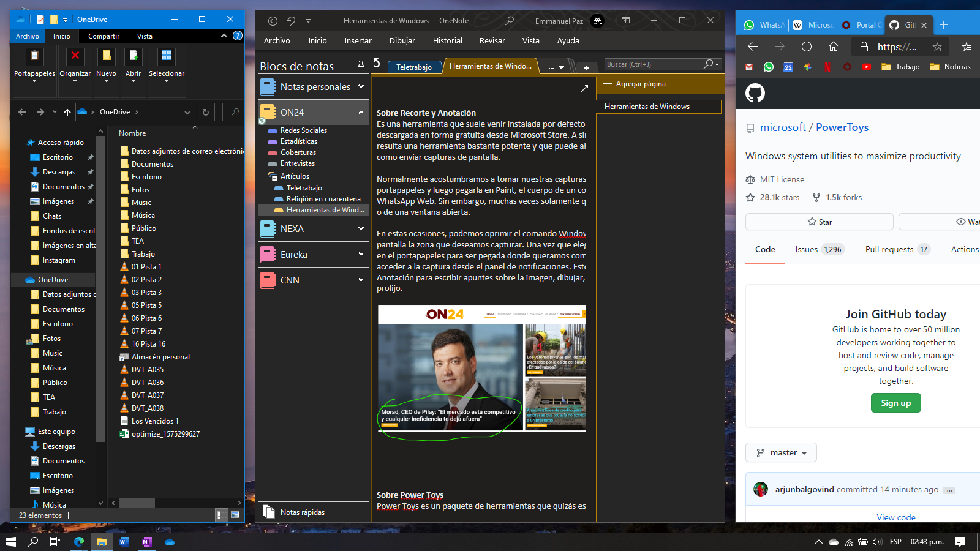Screen dimensions: 980x551
Task: Switch Explorer to details view
Action: tap(222, 515)
